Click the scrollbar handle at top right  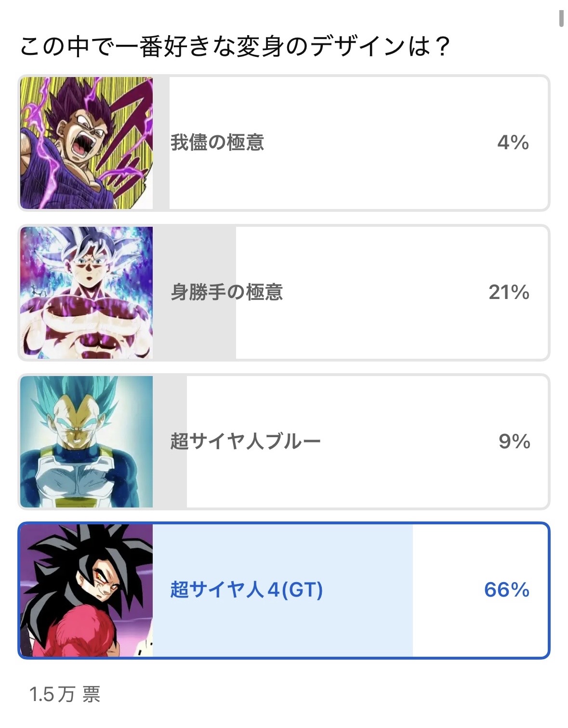coord(561,17)
